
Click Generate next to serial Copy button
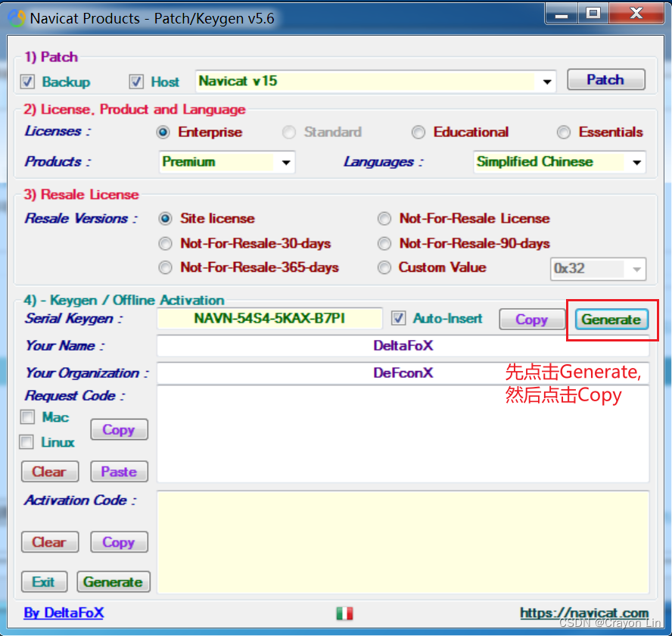(611, 320)
